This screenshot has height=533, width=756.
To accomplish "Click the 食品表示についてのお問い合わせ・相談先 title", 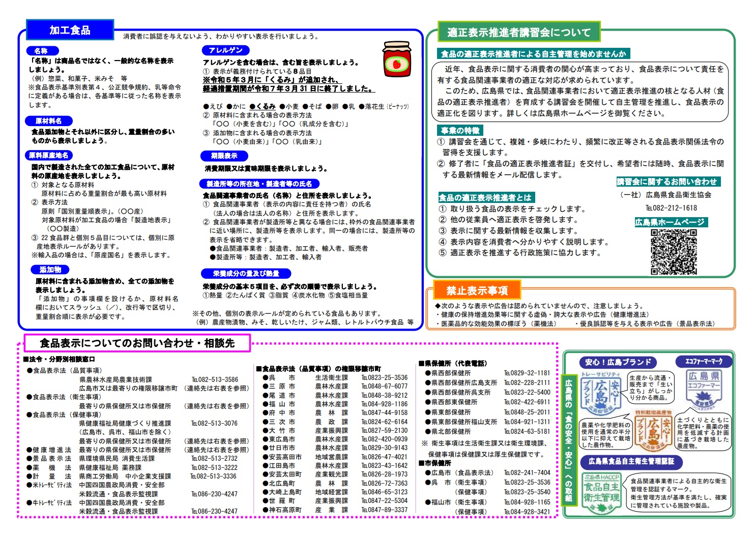I will click(x=137, y=343).
